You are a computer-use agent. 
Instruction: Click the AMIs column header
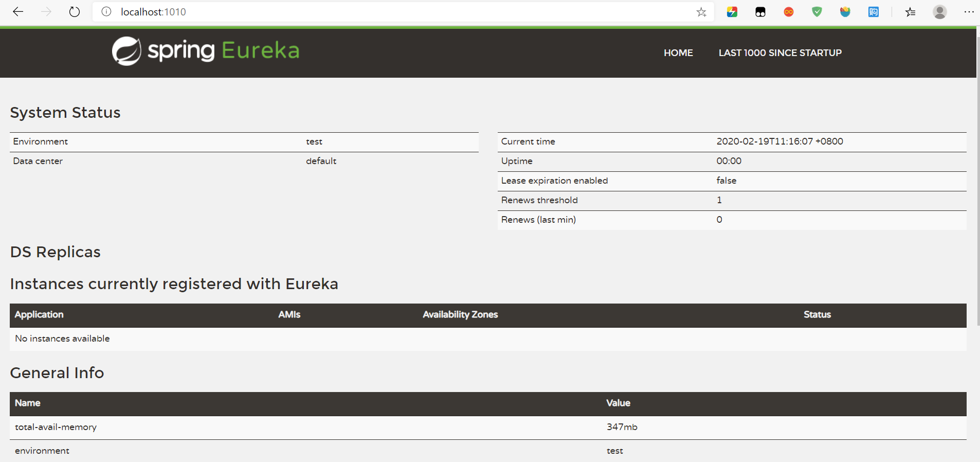click(289, 314)
